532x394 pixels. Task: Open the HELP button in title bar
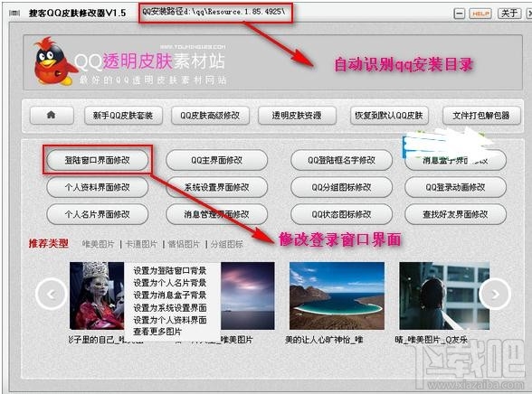(480, 14)
